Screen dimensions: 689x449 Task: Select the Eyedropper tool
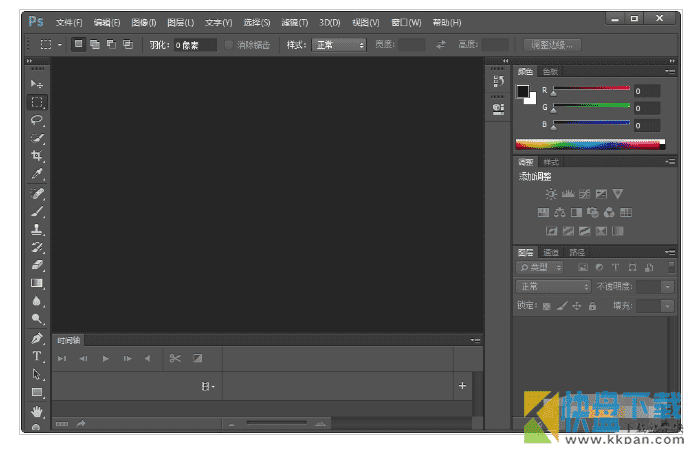click(x=37, y=174)
